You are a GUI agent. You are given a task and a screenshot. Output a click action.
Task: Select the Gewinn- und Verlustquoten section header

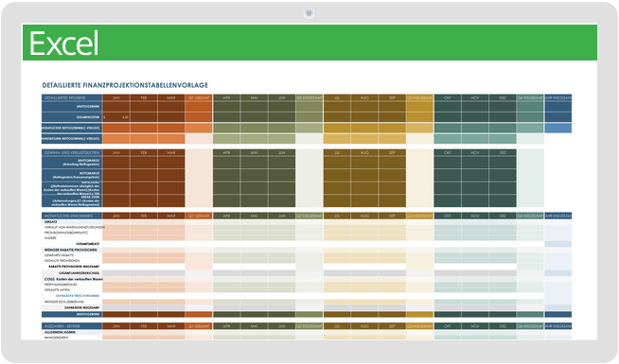pyautogui.click(x=72, y=152)
